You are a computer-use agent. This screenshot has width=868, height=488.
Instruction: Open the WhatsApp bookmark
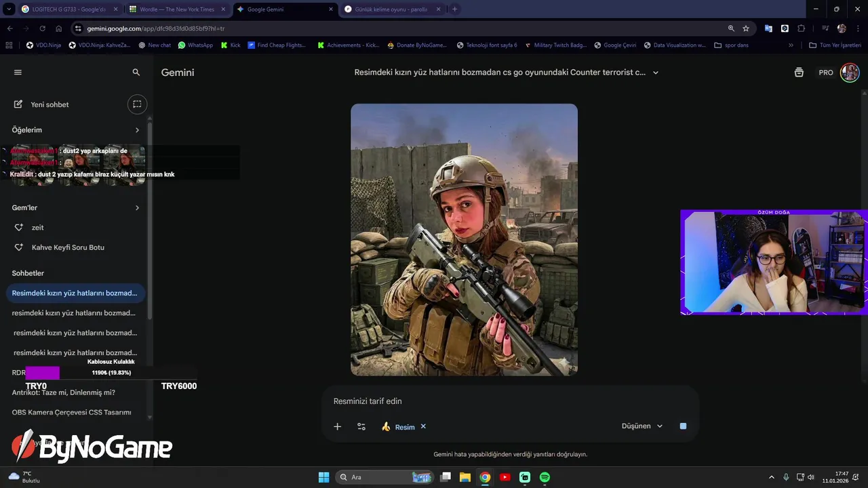(x=195, y=45)
